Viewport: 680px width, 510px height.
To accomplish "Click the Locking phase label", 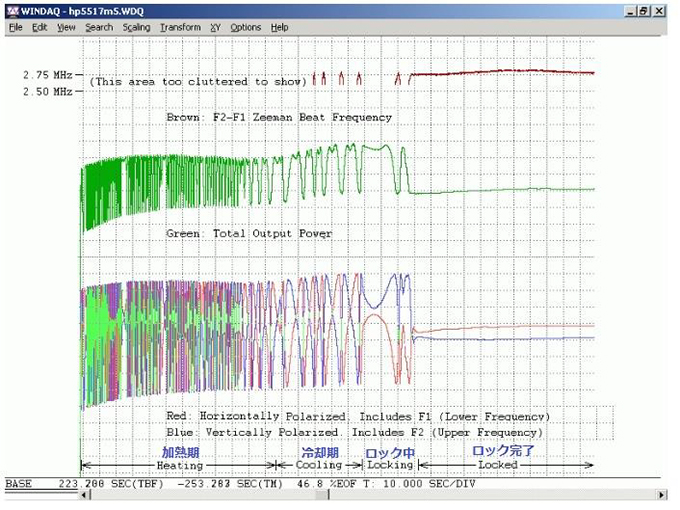I will 390,465.
